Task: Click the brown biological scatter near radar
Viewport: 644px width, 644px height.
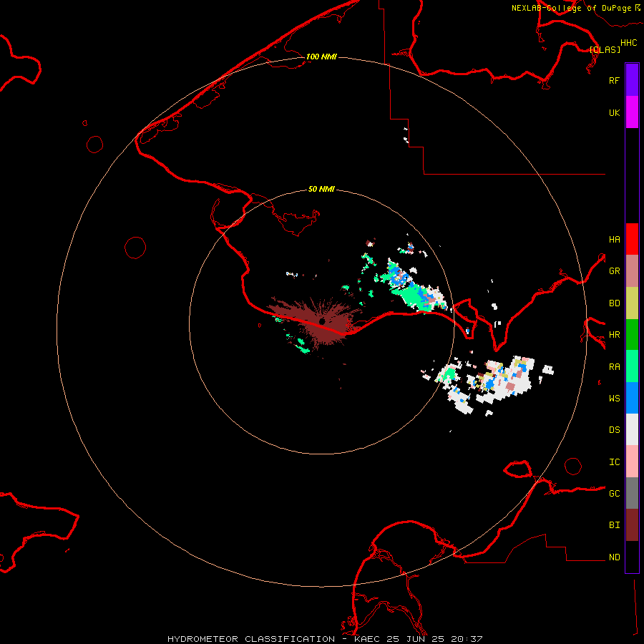Action: pyautogui.click(x=316, y=323)
